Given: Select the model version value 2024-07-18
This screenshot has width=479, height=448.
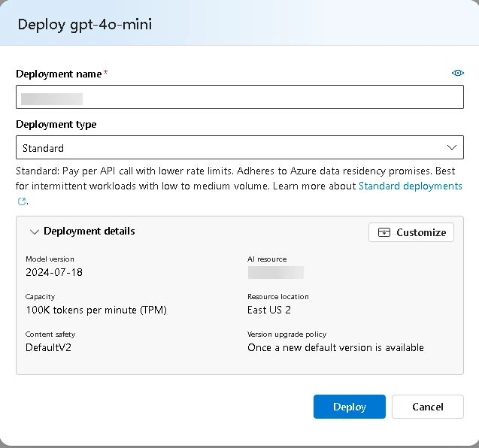Looking at the screenshot, I should pos(54,272).
